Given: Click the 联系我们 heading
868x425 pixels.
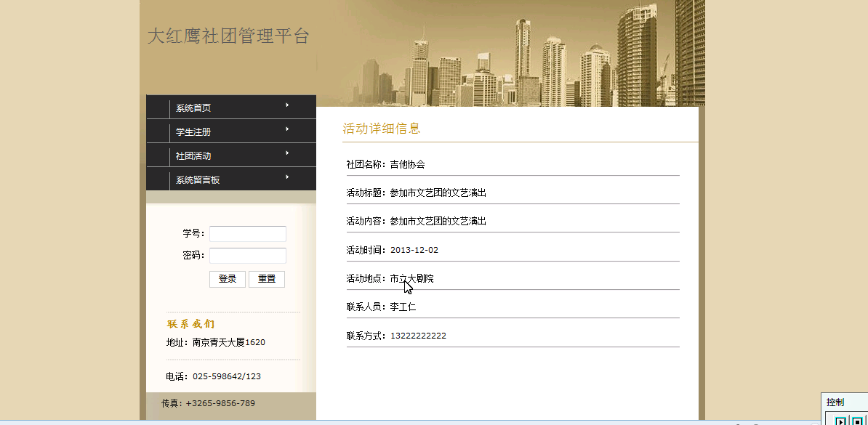Looking at the screenshot, I should [x=190, y=324].
